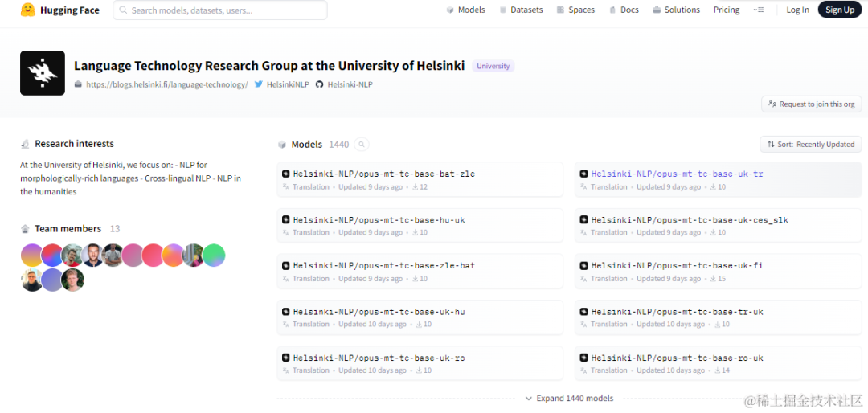
Task: Click the download count 15 on uk-fi card
Action: pos(718,279)
